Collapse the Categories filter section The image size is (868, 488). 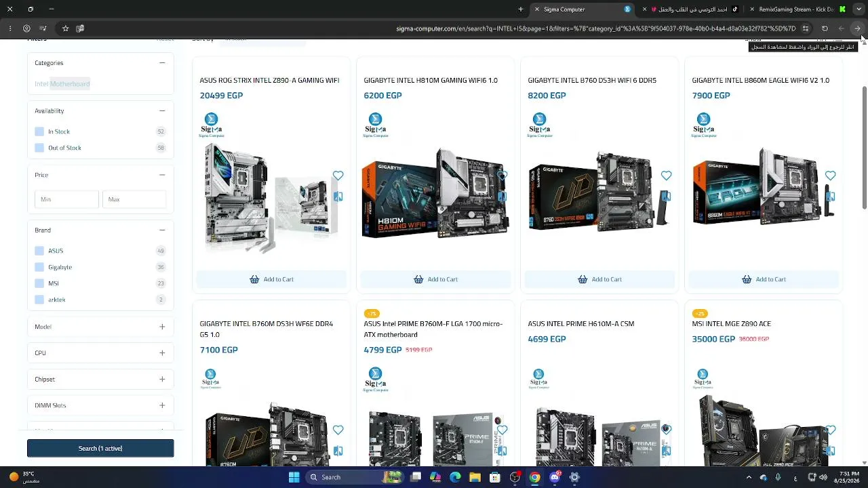pos(162,63)
